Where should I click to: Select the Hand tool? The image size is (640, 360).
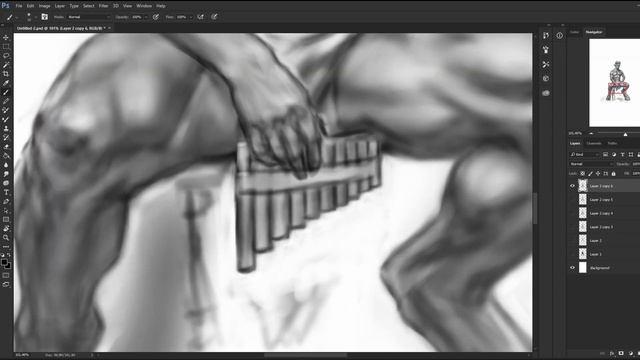(x=6, y=229)
